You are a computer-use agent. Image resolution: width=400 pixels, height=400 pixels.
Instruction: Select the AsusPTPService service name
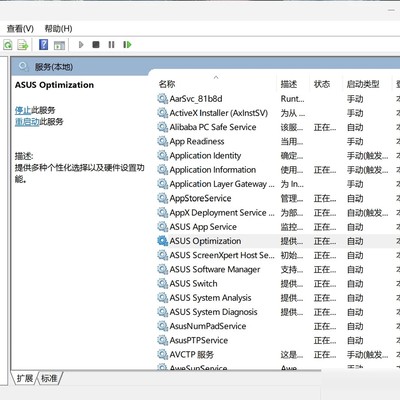199,340
